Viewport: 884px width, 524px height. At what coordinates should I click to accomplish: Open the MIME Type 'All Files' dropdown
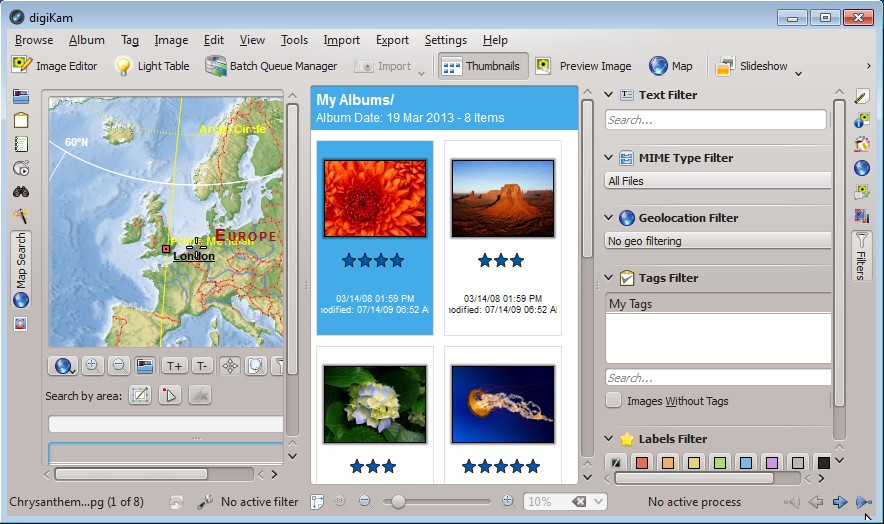point(718,181)
